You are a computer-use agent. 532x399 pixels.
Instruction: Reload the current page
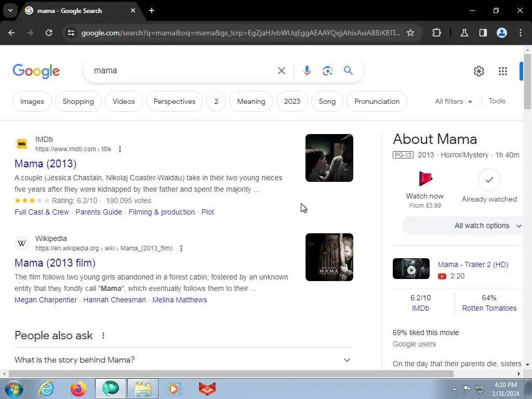pos(49,33)
